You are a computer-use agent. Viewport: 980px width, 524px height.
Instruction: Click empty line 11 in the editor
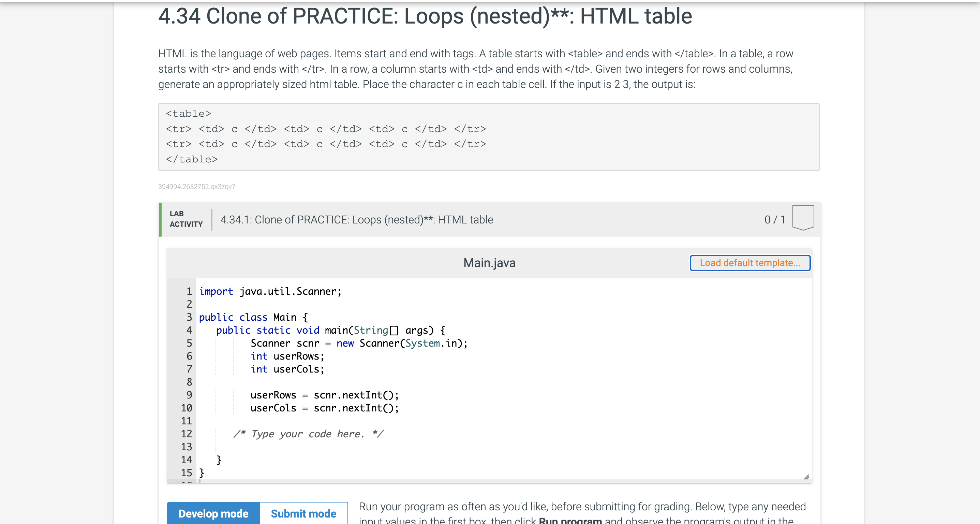(x=504, y=421)
